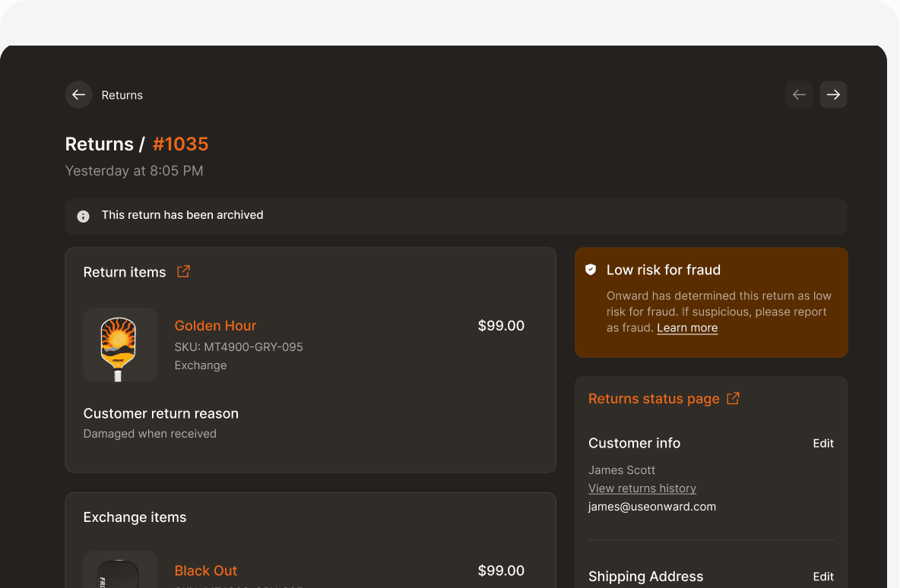Open View returns history link

point(642,488)
